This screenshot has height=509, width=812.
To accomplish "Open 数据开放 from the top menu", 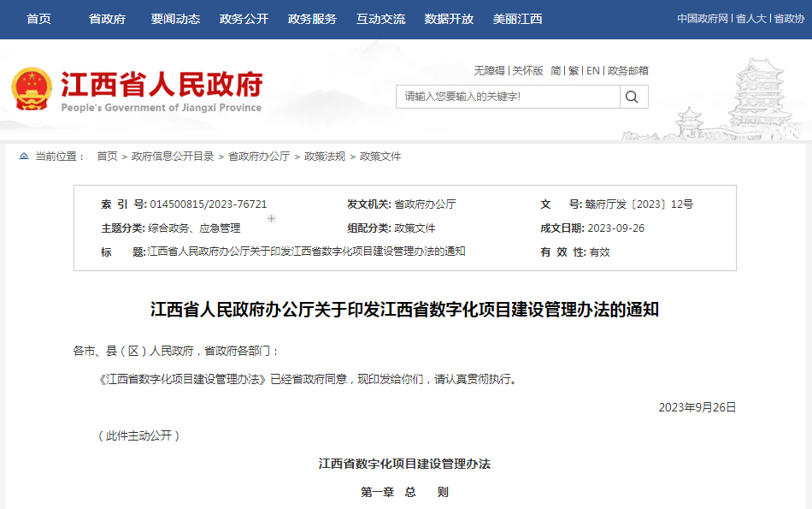I will pyautogui.click(x=449, y=19).
